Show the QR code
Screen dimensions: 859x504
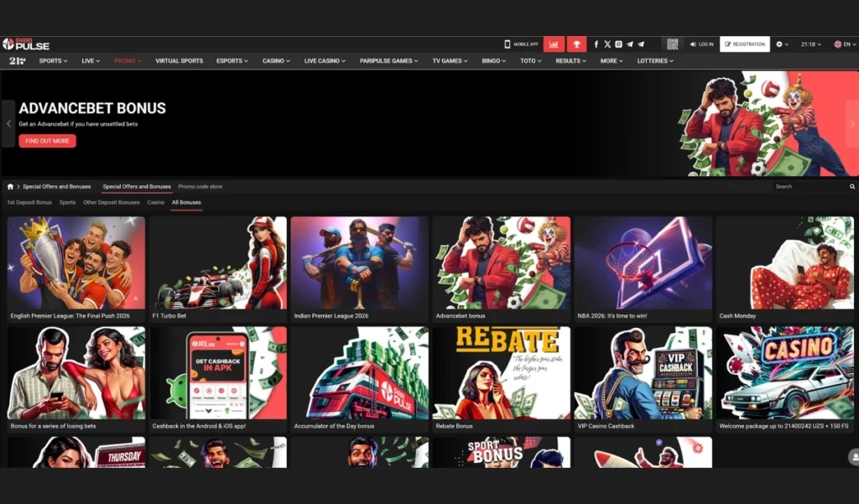(673, 44)
